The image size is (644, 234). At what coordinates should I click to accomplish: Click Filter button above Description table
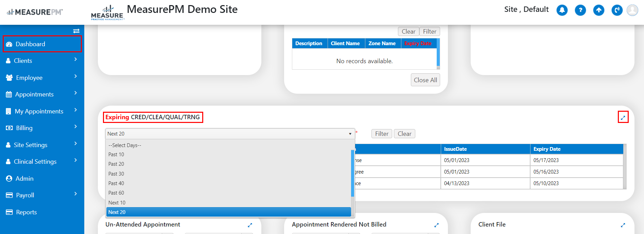[430, 32]
